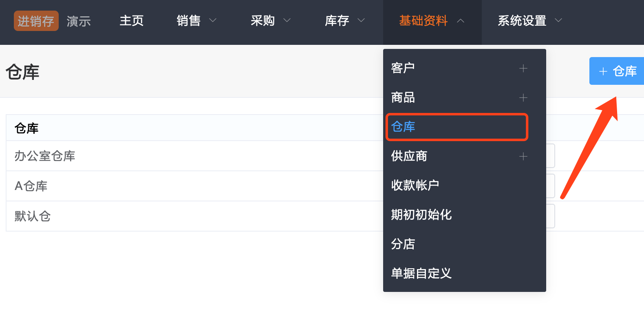
Task: Collapse the 基础资料 menu
Action: (x=432, y=21)
